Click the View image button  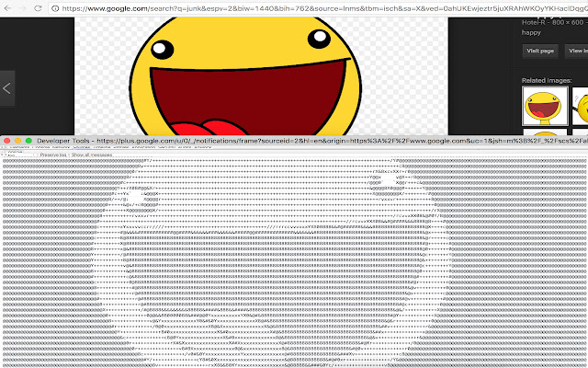pos(577,52)
